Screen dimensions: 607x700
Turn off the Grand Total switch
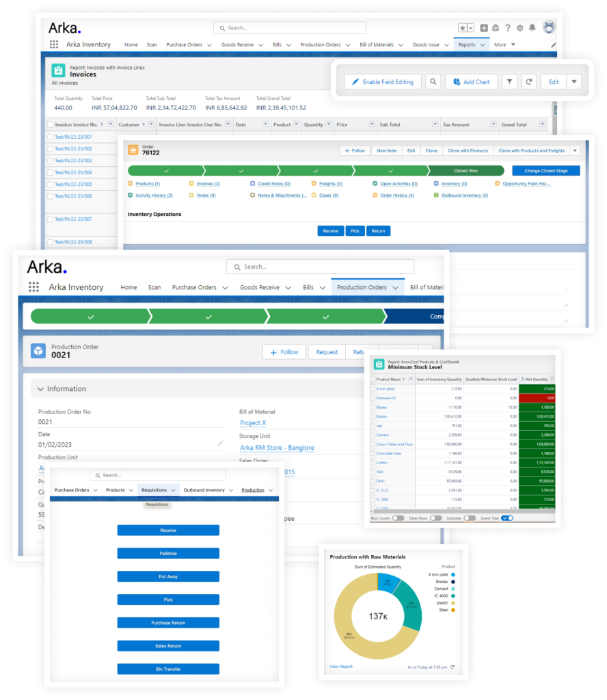507,518
